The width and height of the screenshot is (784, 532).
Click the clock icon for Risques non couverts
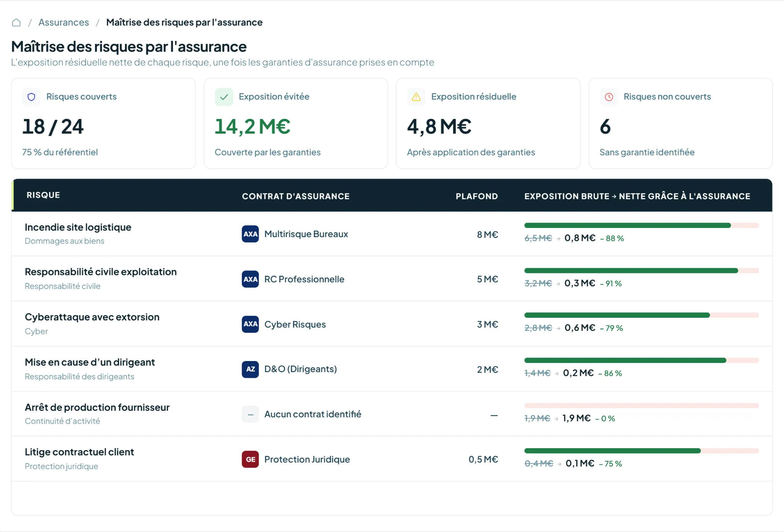609,97
